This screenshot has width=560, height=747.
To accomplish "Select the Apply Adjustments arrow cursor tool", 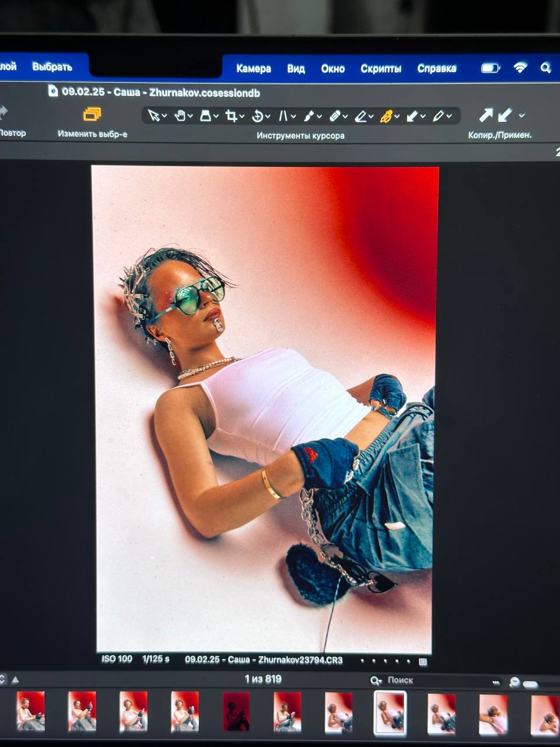I will [412, 117].
